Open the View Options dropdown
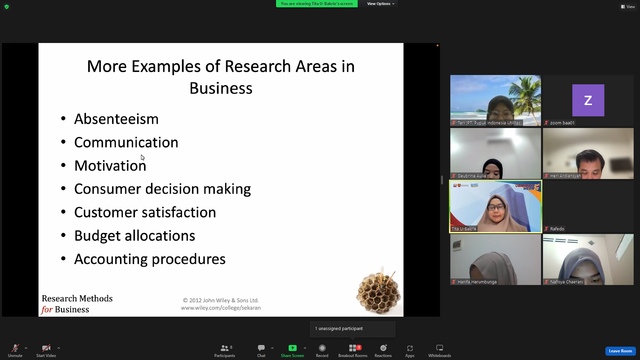640x360 pixels. 380,4
